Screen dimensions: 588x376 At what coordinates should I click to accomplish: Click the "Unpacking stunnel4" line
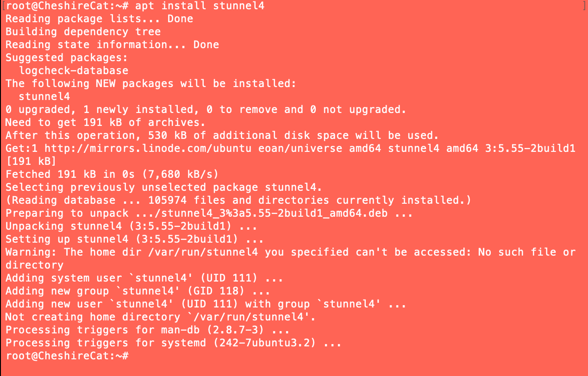[x=131, y=226]
